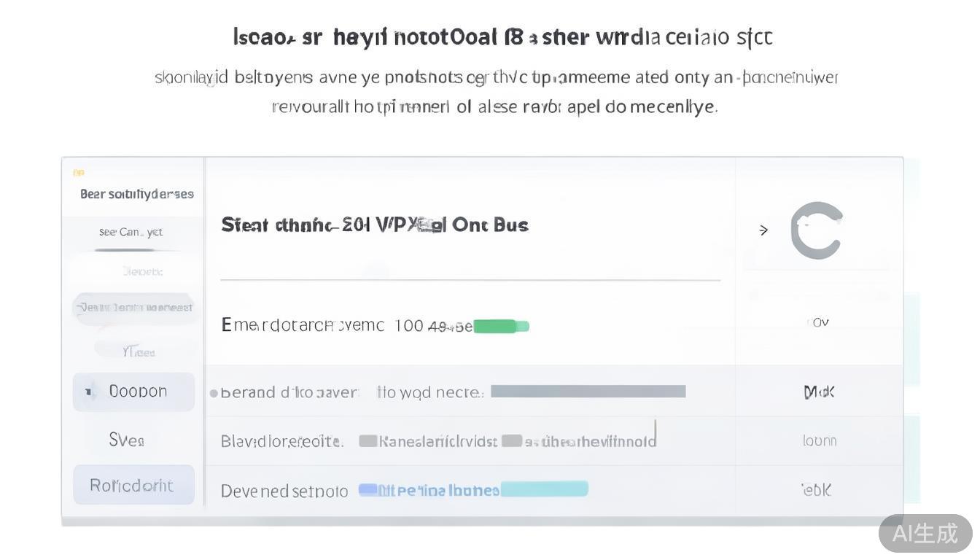Viewport: 980px width, 560px height.
Task: Click the gray square before 'Kaneslanidrvidst'
Action: pyautogui.click(x=368, y=440)
